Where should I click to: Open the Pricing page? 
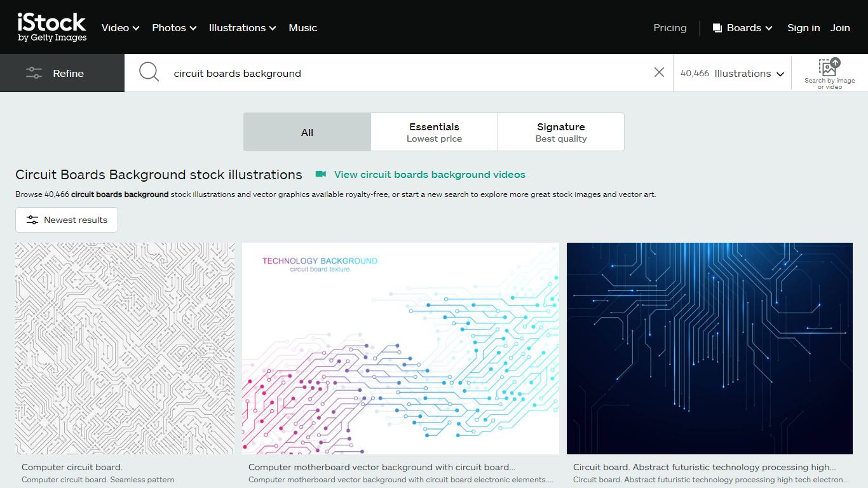point(670,28)
